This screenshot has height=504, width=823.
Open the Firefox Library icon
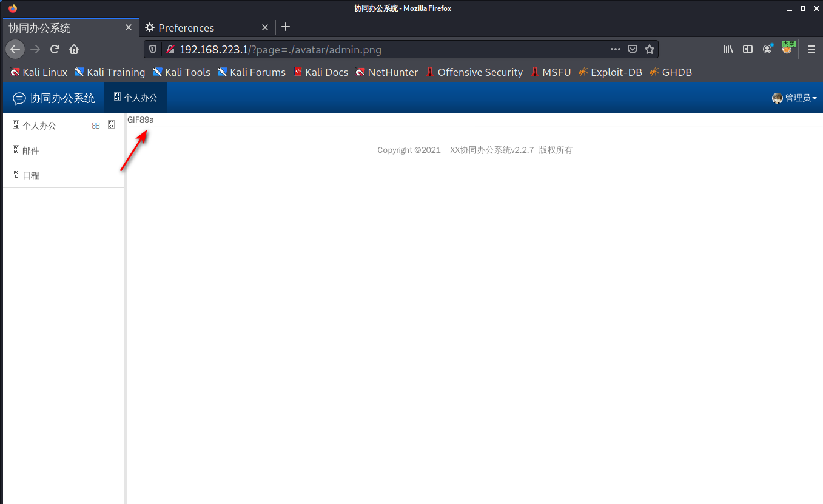728,49
